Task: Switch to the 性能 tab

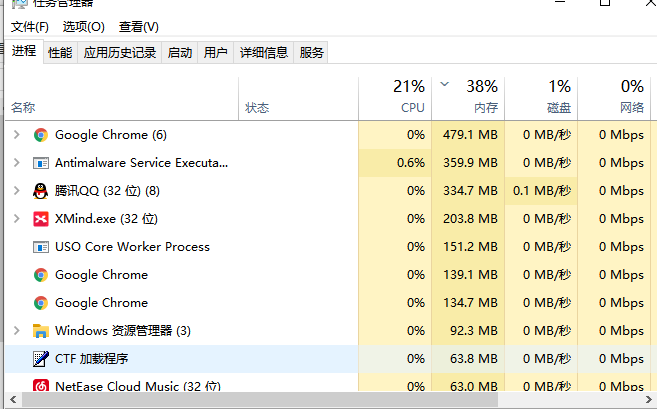Action: [x=60, y=53]
